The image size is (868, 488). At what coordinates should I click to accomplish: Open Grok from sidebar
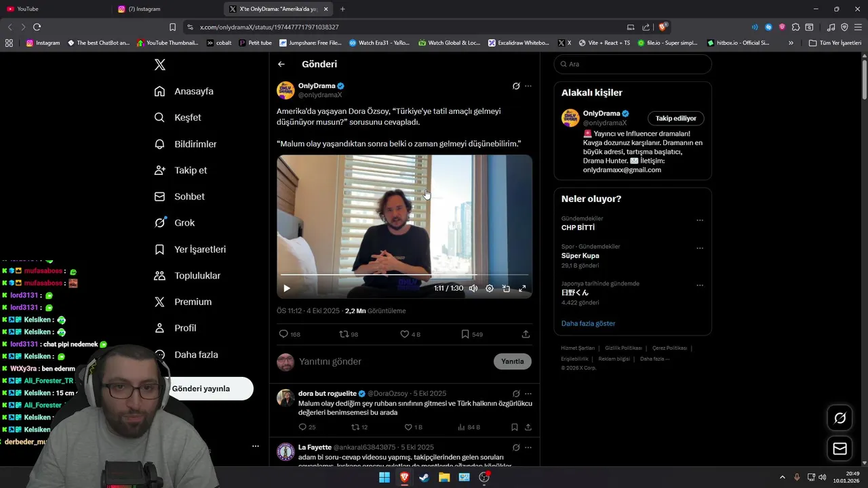[174, 223]
